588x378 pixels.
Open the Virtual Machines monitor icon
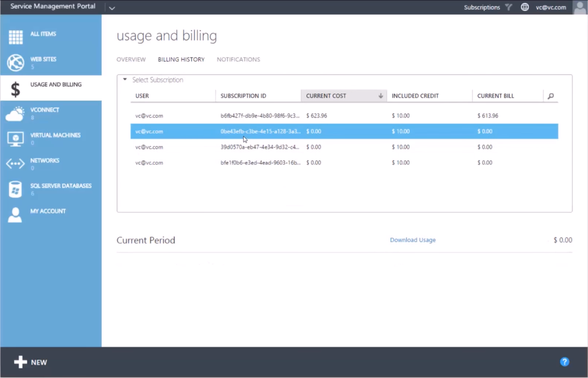[15, 139]
